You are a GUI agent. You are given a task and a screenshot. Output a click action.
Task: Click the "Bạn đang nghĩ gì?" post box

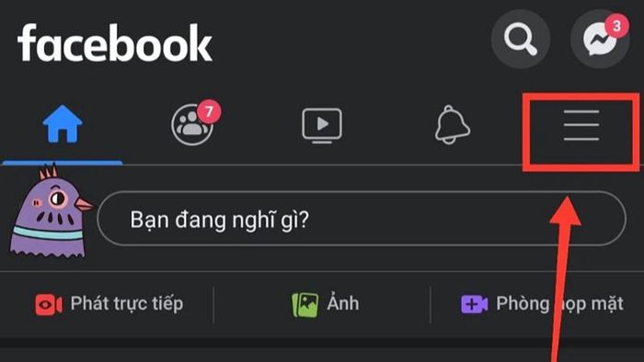(362, 219)
